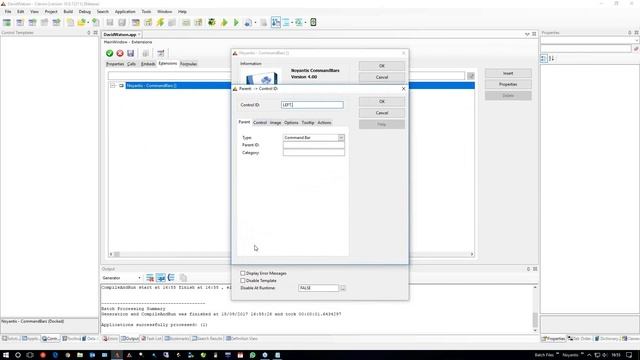The width and height of the screenshot is (640, 360).
Task: Click Cancel in Noyantis CommandBars dialog
Action: pyautogui.click(x=382, y=77)
